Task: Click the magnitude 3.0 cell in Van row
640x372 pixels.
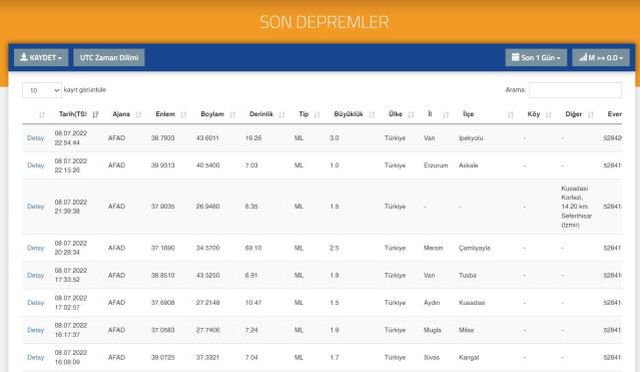Action: click(334, 138)
